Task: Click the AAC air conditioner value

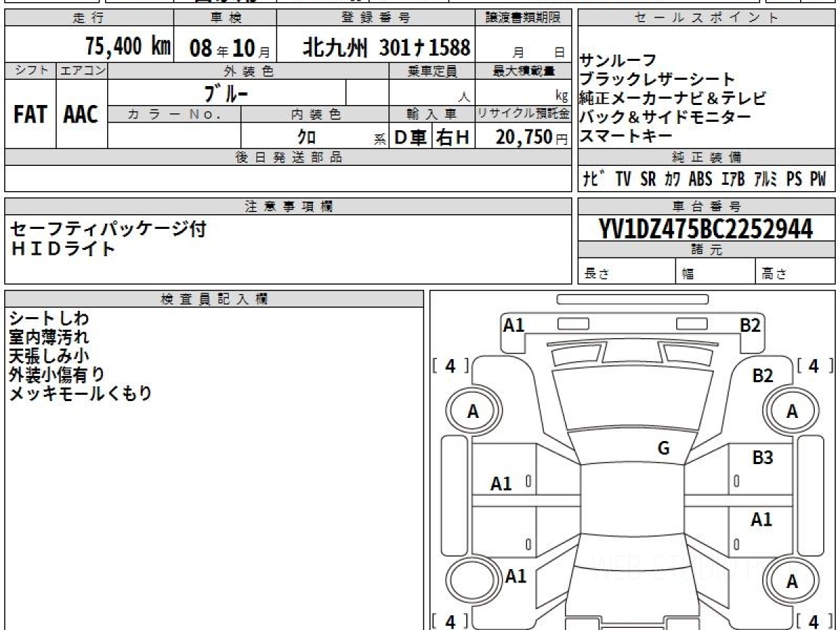Action: (81, 115)
